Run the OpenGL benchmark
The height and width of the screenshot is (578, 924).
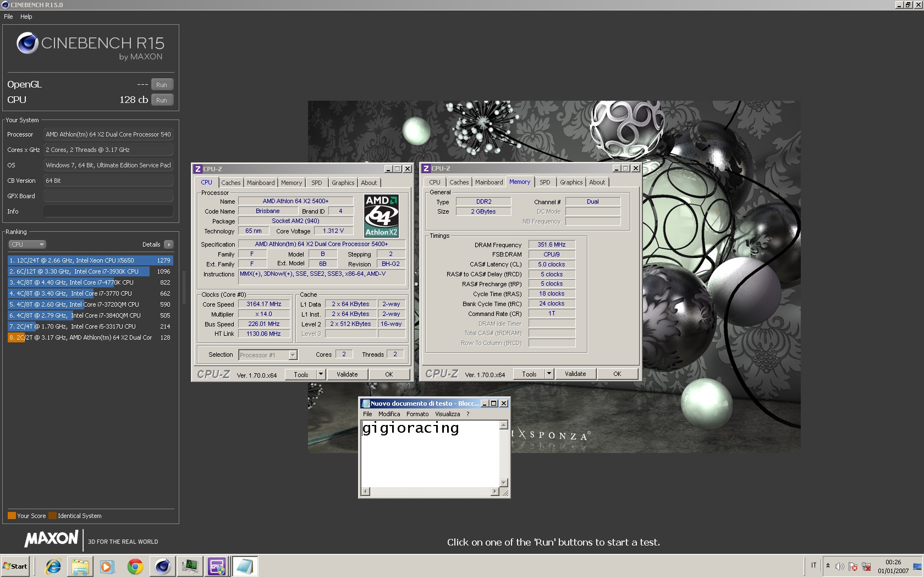pos(162,85)
